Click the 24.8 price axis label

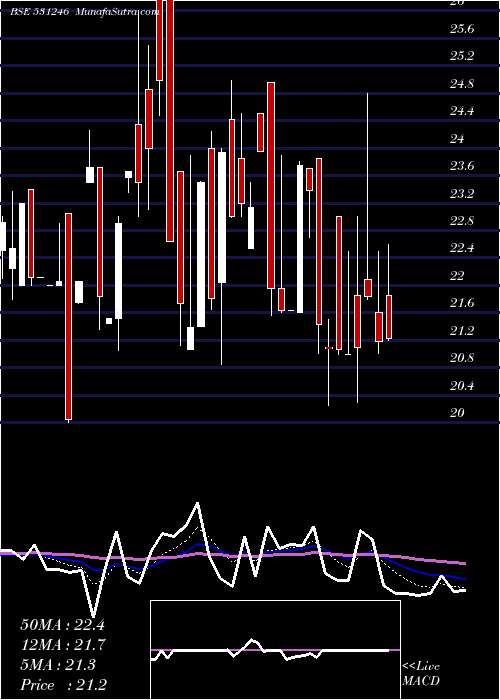tap(462, 84)
